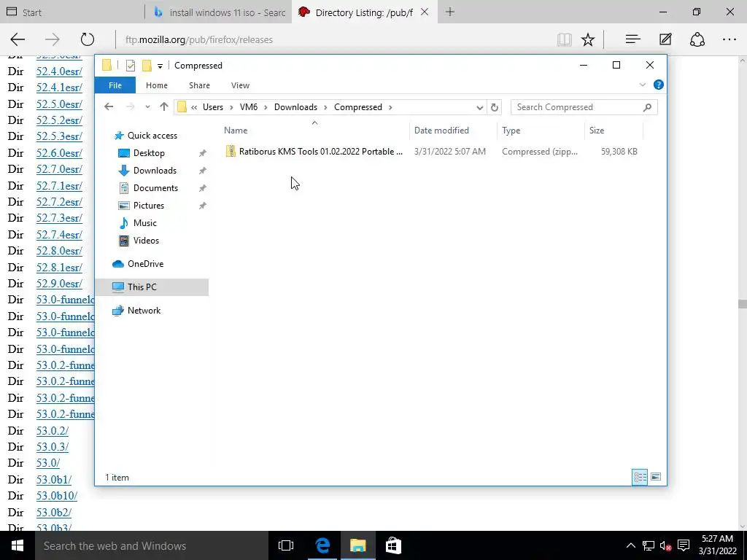This screenshot has height=560, width=747.
Task: Refresh the Compressed folder view
Action: (x=495, y=107)
